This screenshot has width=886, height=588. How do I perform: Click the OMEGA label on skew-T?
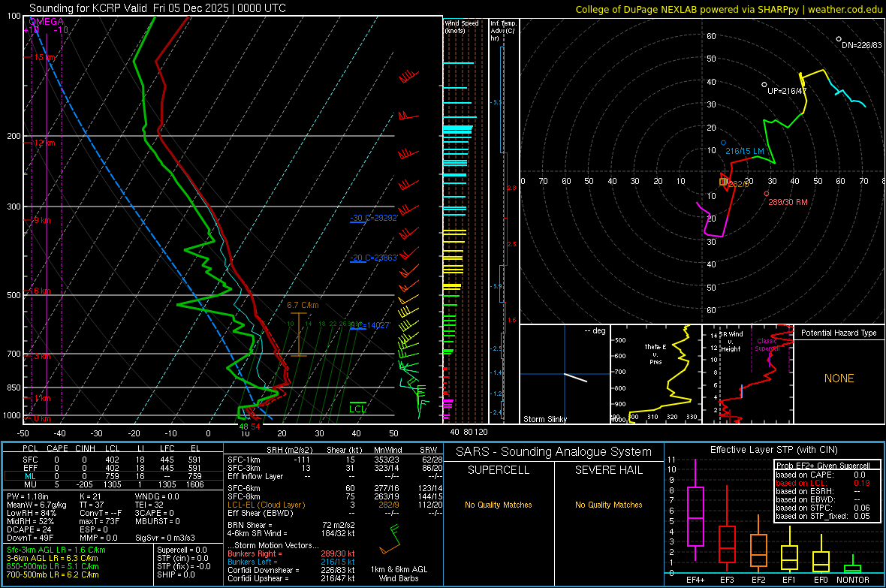coord(47,22)
